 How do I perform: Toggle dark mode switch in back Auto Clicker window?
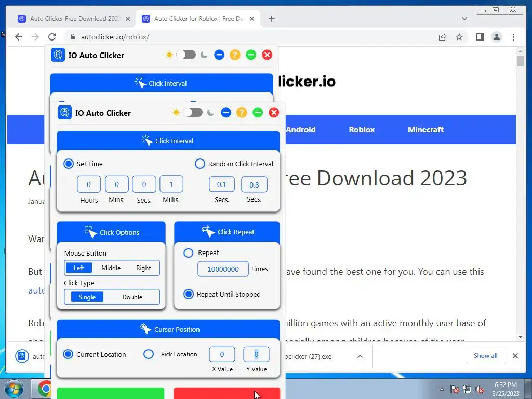[186, 55]
